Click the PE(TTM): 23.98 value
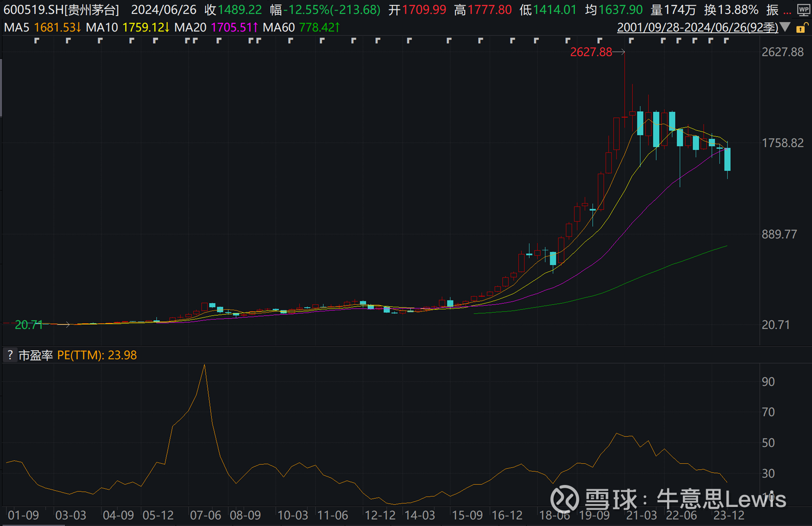812x526 pixels. click(x=97, y=355)
